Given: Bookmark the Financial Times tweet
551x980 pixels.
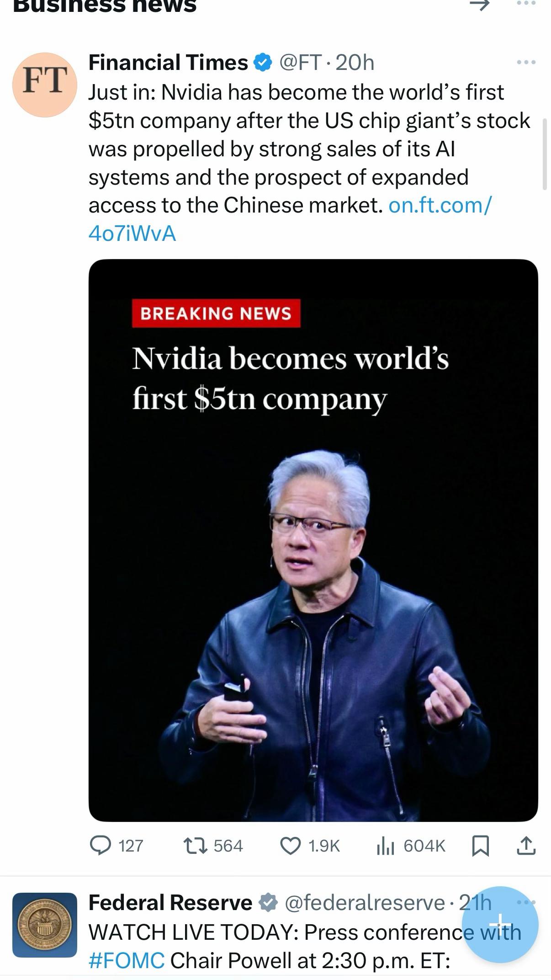Looking at the screenshot, I should tap(480, 846).
